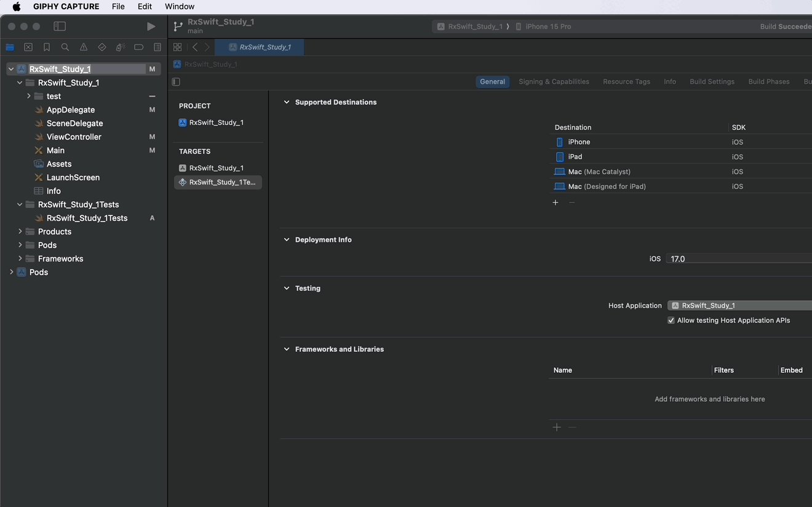Expand the Products group

click(20, 231)
